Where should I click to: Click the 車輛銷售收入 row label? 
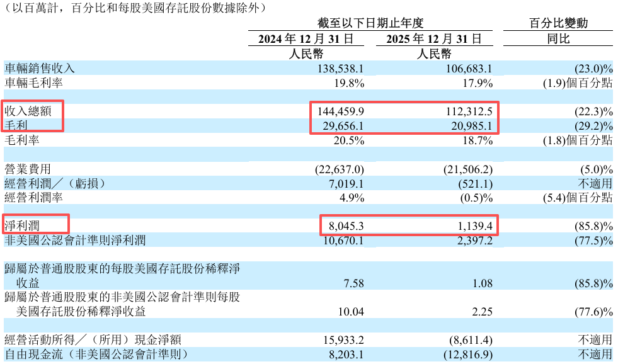pos(39,68)
